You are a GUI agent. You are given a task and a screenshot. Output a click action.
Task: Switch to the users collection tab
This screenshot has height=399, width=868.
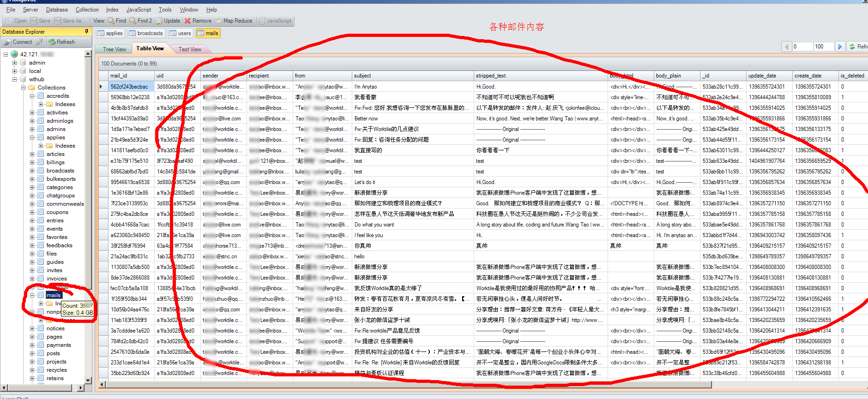(x=180, y=33)
